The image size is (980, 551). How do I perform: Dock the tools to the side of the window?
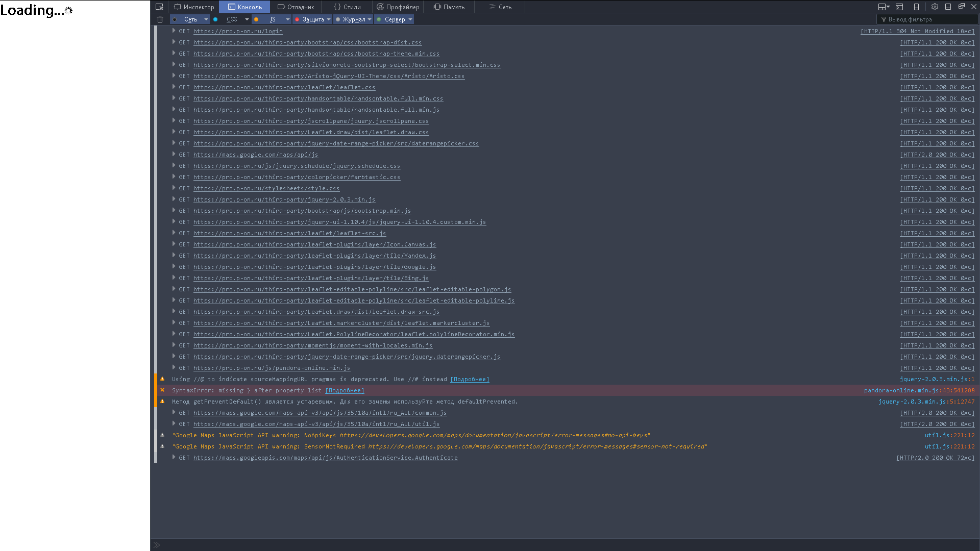click(x=948, y=7)
